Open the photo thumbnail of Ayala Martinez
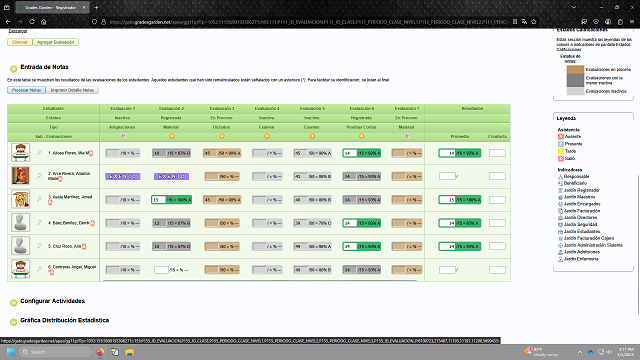This screenshot has height=360, width=640. pyautogui.click(x=20, y=199)
